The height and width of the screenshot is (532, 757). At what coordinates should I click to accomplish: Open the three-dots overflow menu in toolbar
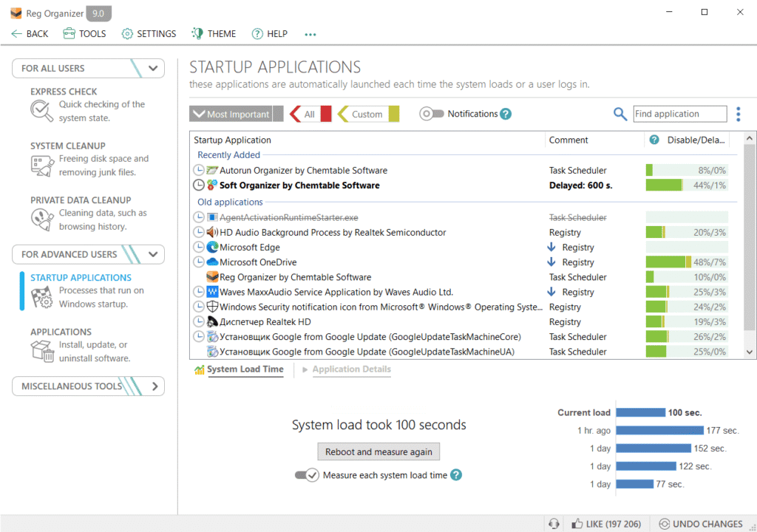310,34
